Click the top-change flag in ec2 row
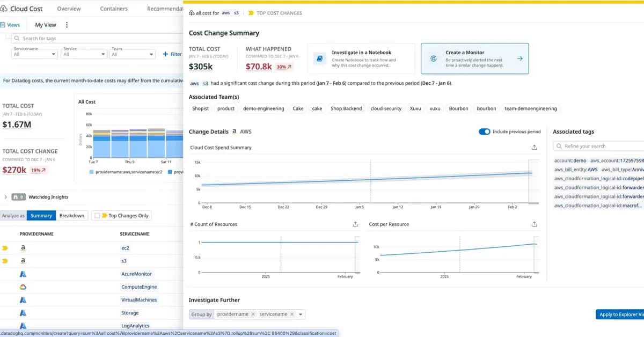Image resolution: width=644 pixels, height=337 pixels. pyautogui.click(x=5, y=248)
